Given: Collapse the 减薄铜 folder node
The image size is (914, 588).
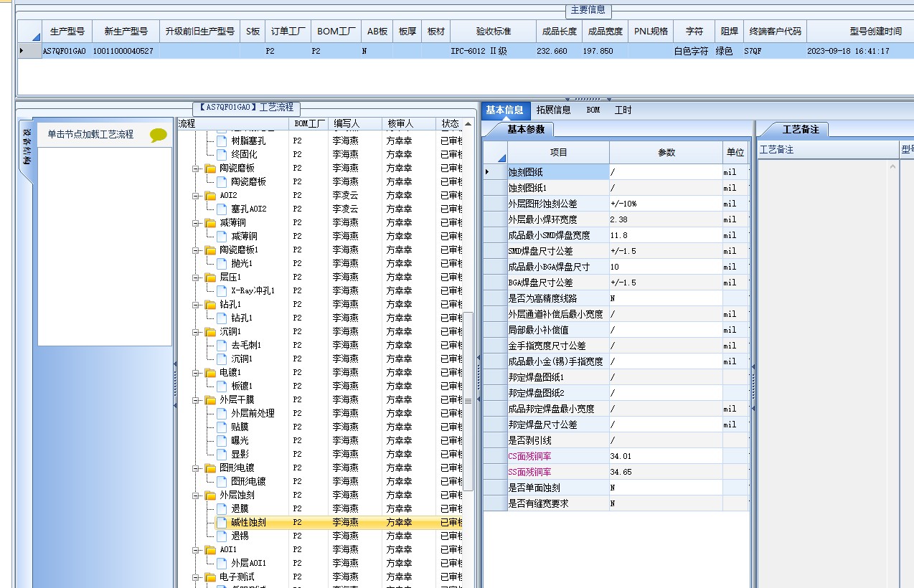Looking at the screenshot, I should [x=197, y=222].
